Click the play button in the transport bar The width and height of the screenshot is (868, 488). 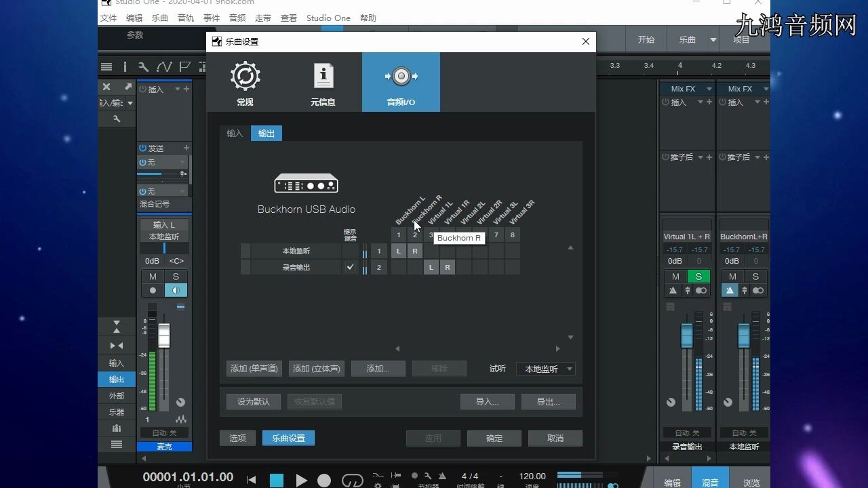(x=302, y=480)
